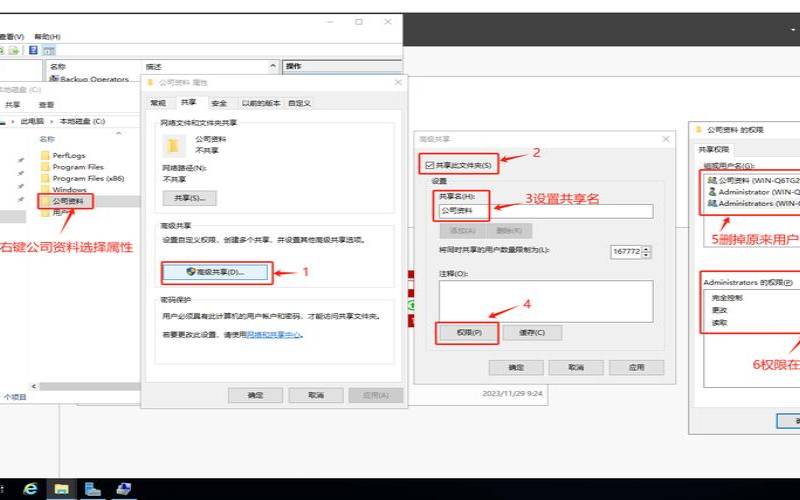Toggle the 共享此文件夹(S) checkbox
This screenshot has height=500, width=800.
[430, 165]
